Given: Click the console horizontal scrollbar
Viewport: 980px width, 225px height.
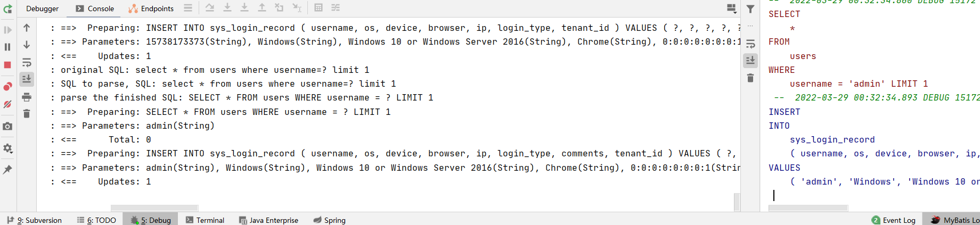Looking at the screenshot, I should tap(154, 208).
